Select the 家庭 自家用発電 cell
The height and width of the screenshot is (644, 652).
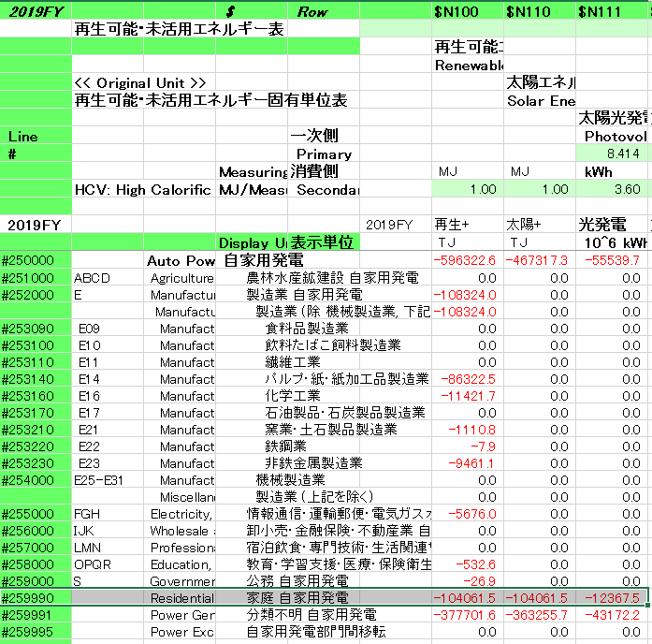[x=297, y=598]
